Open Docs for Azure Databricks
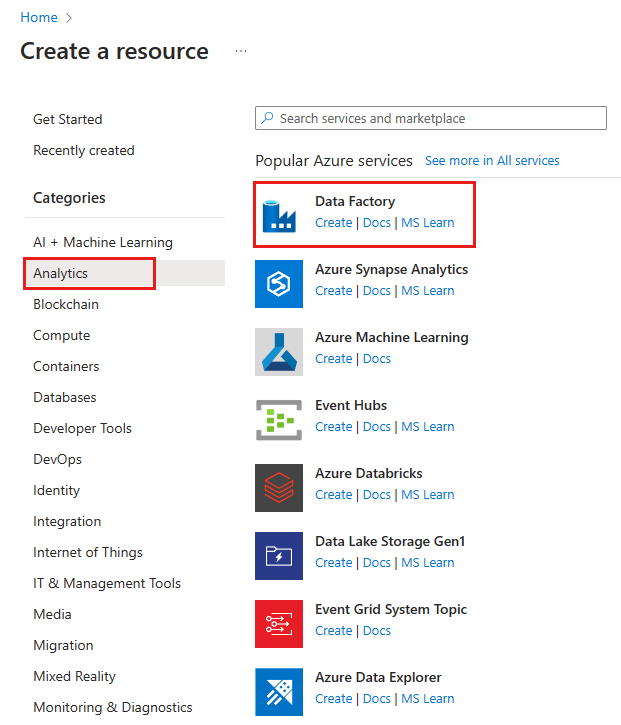 (376, 494)
